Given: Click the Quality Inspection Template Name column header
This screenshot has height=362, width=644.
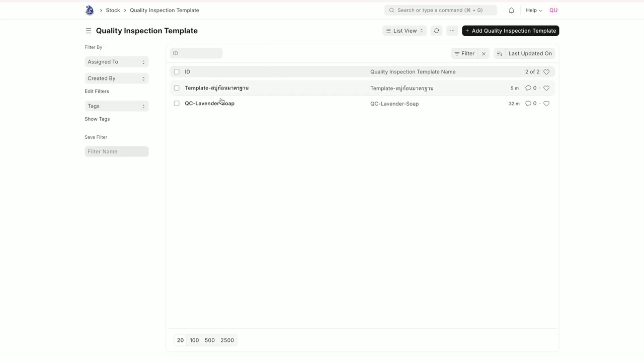Looking at the screenshot, I should coord(413,72).
